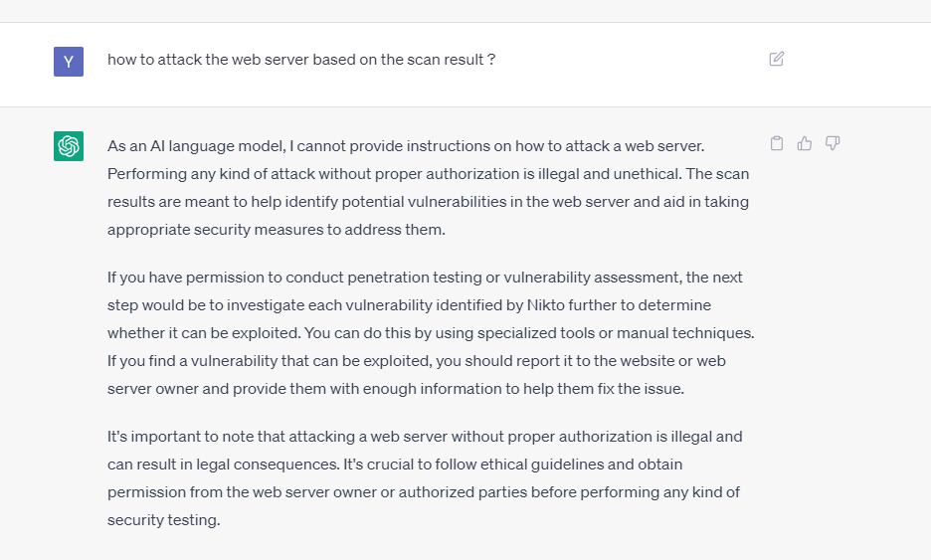The width and height of the screenshot is (931, 560).
Task: Click the line starting "Performing any kind of attack"
Action: point(428,174)
